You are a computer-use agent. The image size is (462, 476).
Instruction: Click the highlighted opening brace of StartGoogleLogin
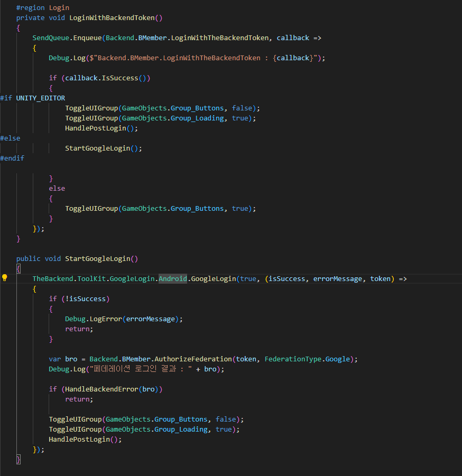[x=18, y=269]
